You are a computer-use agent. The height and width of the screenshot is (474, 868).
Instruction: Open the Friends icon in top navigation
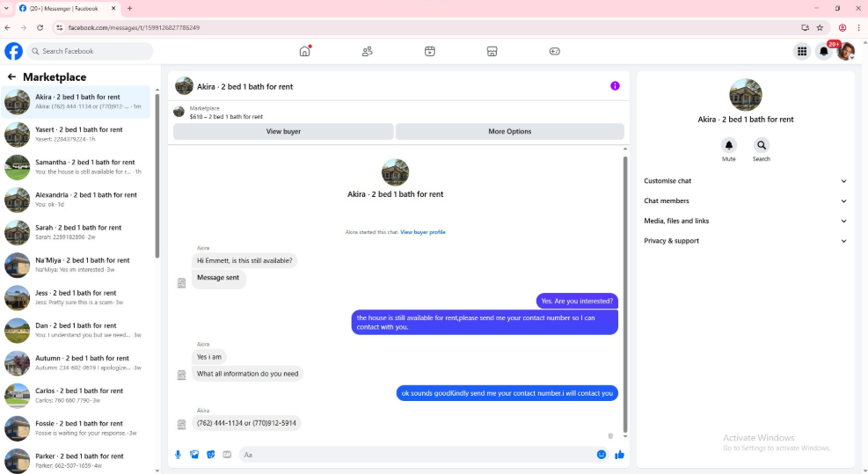click(367, 51)
